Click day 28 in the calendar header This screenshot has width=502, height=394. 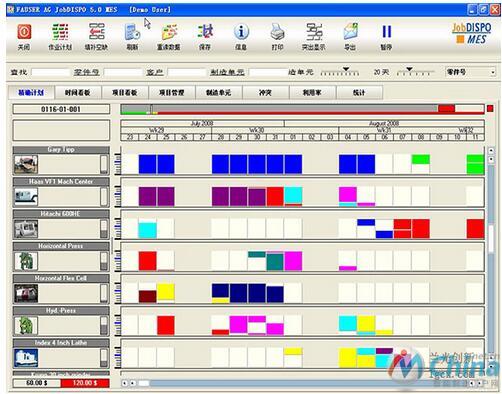pyautogui.click(x=221, y=137)
